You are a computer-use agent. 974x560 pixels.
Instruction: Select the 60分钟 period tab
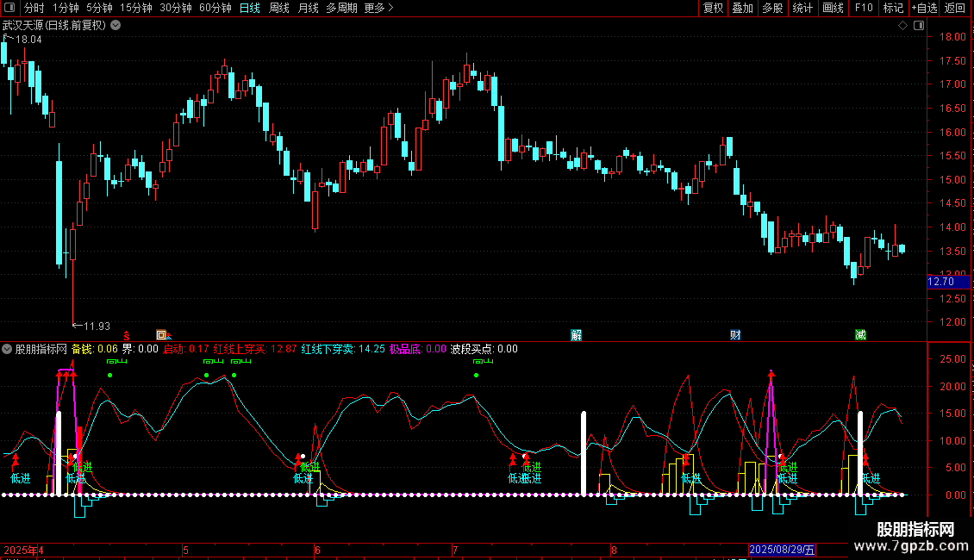point(215,8)
